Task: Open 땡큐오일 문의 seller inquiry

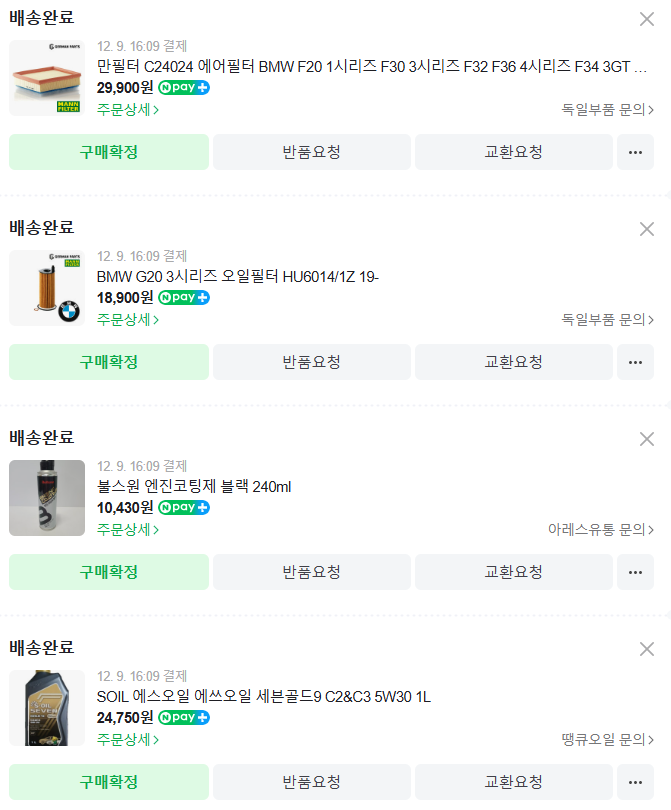Action: (x=608, y=740)
